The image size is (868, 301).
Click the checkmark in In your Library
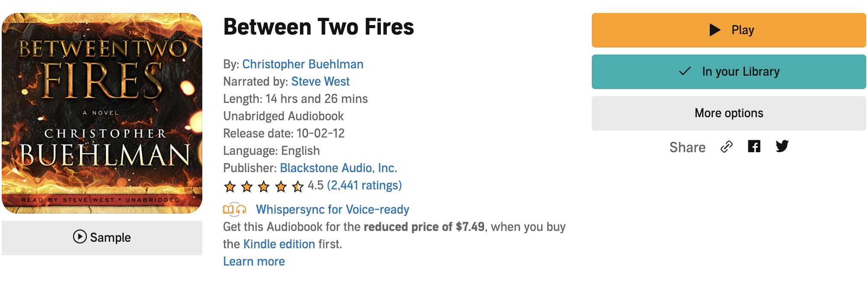tap(685, 71)
